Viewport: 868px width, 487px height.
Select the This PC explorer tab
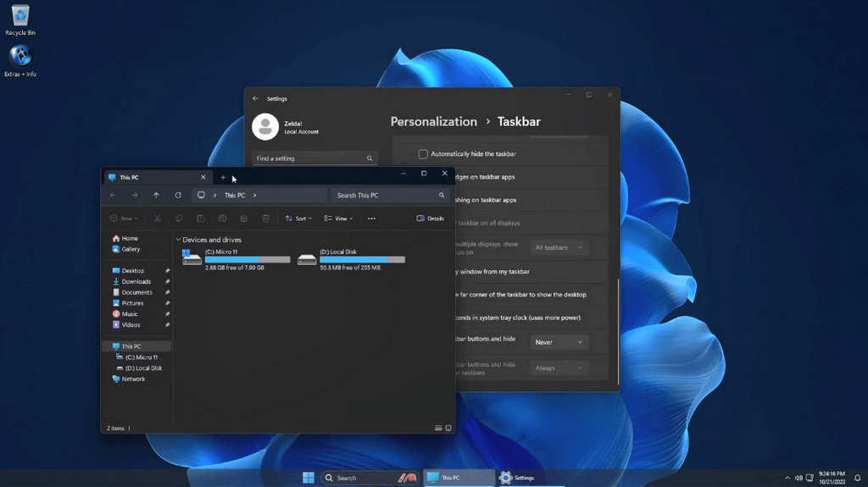point(157,177)
